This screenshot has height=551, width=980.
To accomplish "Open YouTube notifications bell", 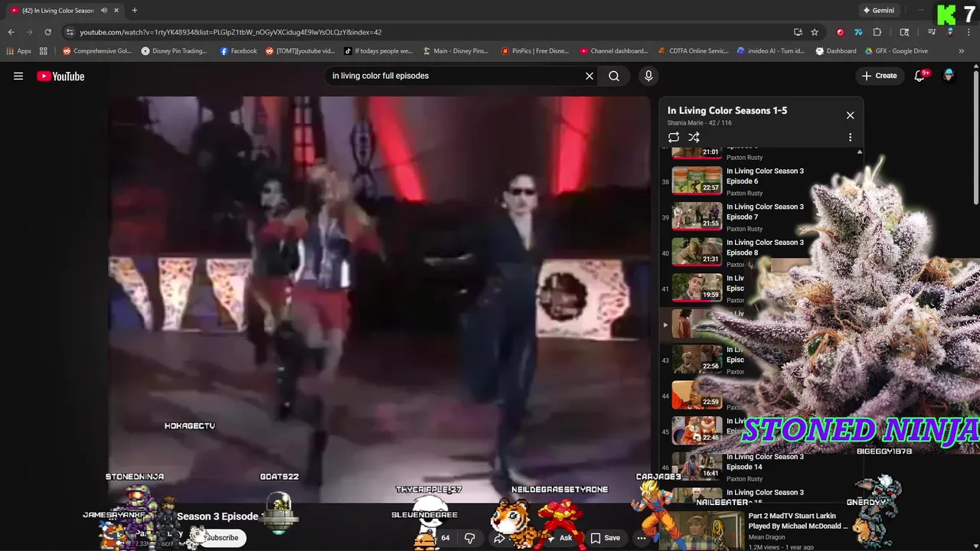I will (x=920, y=76).
